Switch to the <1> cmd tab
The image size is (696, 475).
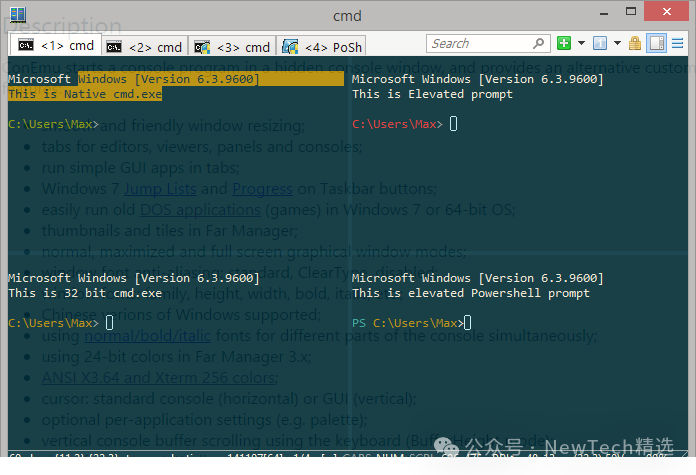(x=56, y=45)
